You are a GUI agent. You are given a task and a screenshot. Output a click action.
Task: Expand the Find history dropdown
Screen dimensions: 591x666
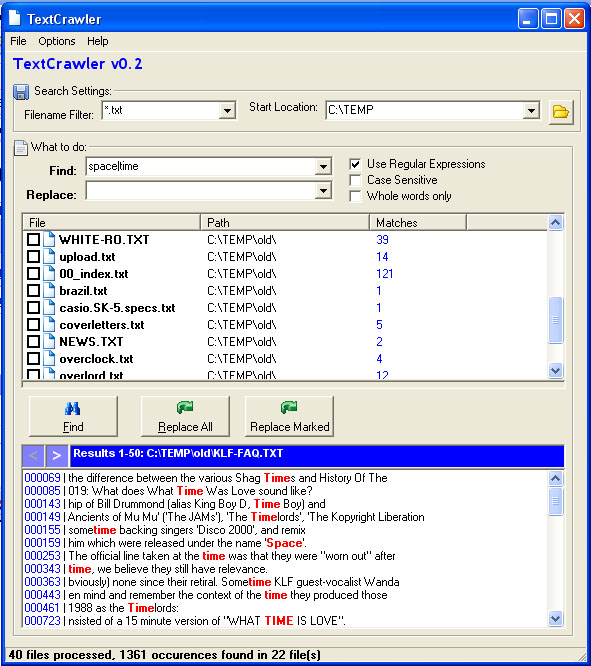point(323,166)
